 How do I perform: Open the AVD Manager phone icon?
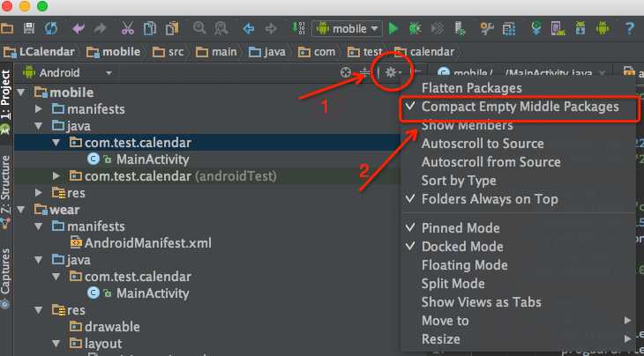tap(558, 28)
